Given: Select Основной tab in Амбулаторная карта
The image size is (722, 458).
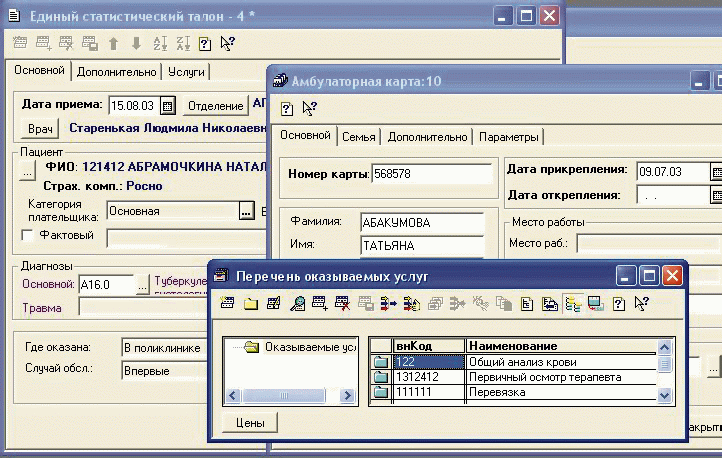Looking at the screenshot, I should point(305,135).
